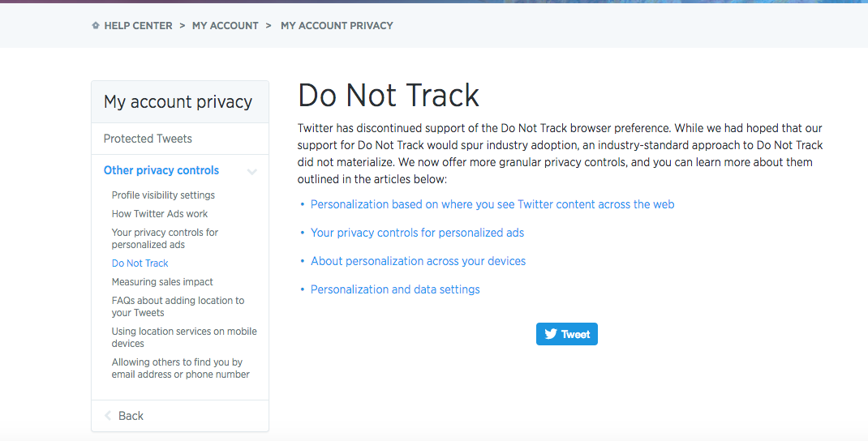Open the Help Center breadcrumb link

point(138,26)
